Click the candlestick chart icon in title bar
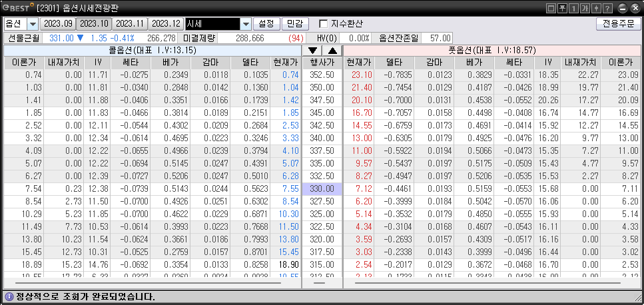This screenshot has height=305, width=644. 596,8
